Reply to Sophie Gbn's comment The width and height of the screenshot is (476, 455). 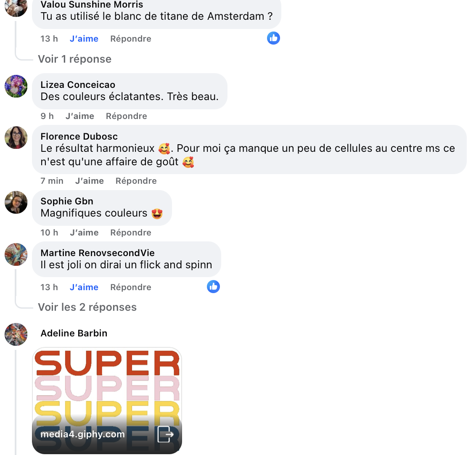pyautogui.click(x=131, y=233)
